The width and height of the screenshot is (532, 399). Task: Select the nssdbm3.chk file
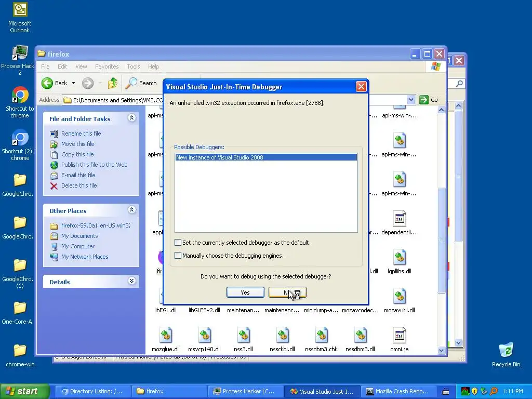[321, 339]
